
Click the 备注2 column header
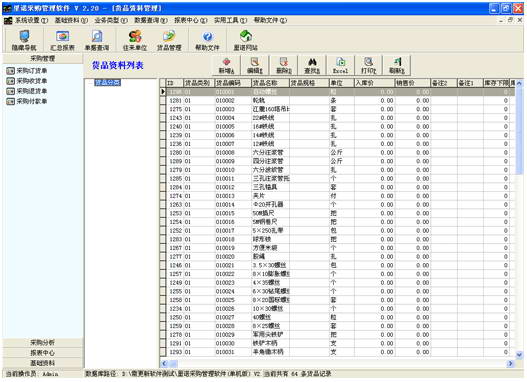tap(444, 83)
